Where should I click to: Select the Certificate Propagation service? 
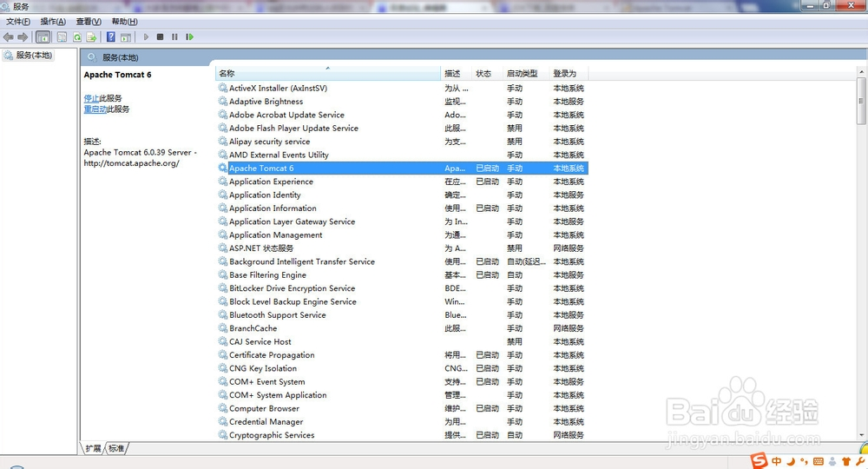pos(401,355)
